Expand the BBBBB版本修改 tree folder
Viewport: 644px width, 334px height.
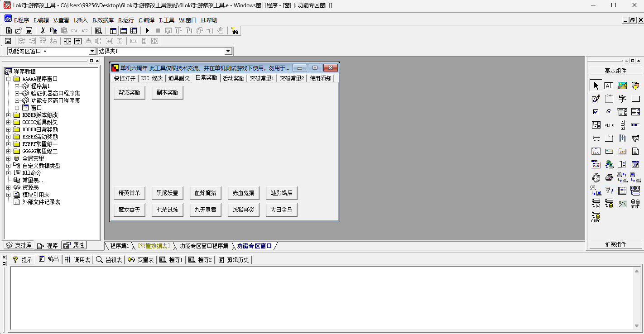pos(9,115)
